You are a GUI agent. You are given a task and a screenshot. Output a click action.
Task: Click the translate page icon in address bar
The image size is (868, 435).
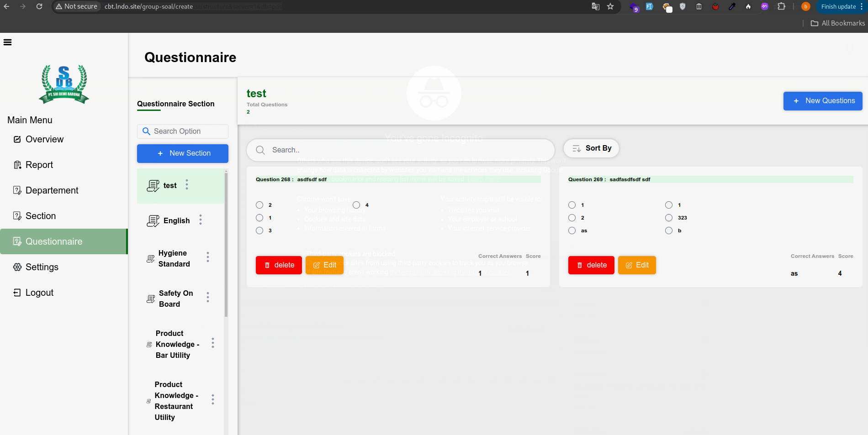pos(596,6)
